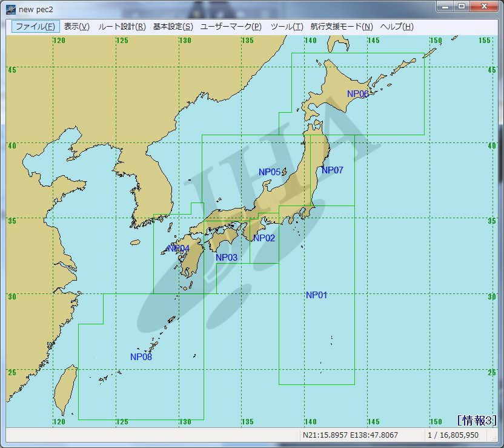Open the ヘルプ(H) menu
This screenshot has width=504, height=448.
pos(397,27)
